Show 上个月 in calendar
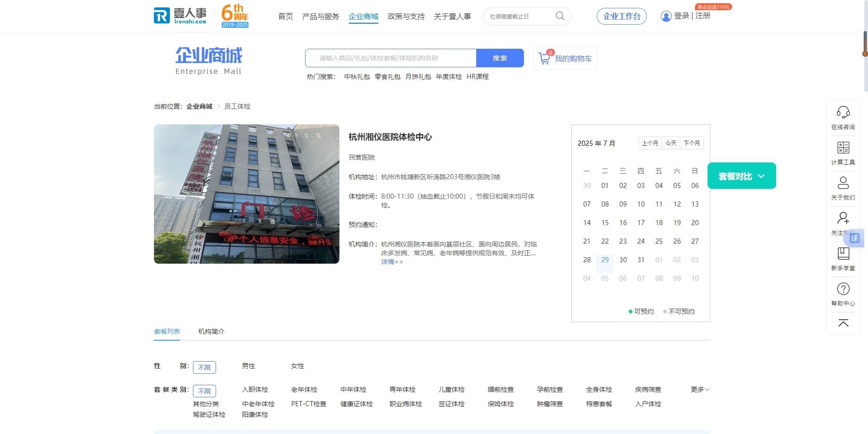This screenshot has width=868, height=434. [650, 143]
